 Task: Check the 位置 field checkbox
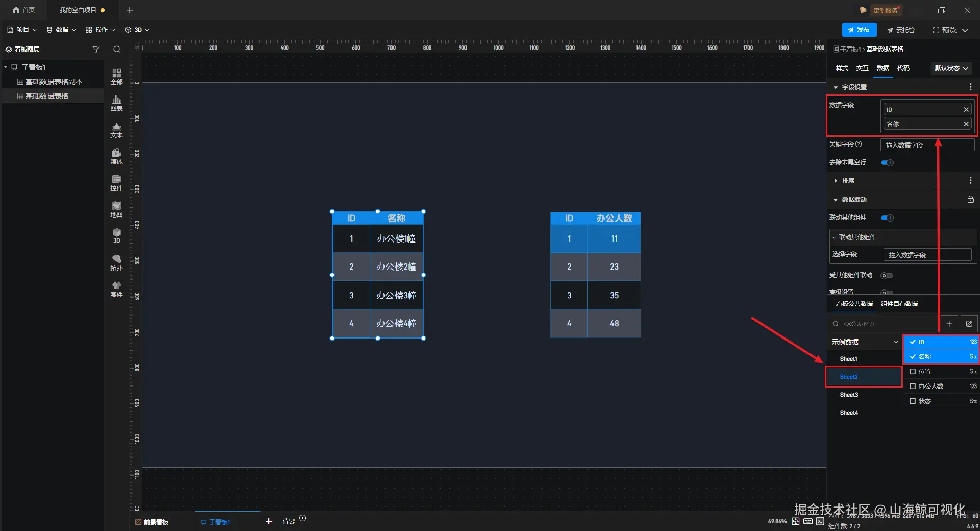coord(913,372)
